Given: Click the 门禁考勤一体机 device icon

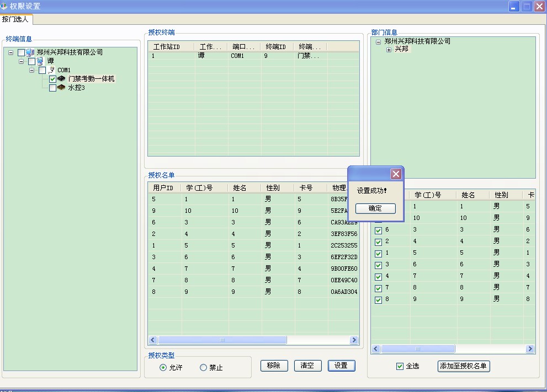Looking at the screenshot, I should click(x=61, y=79).
